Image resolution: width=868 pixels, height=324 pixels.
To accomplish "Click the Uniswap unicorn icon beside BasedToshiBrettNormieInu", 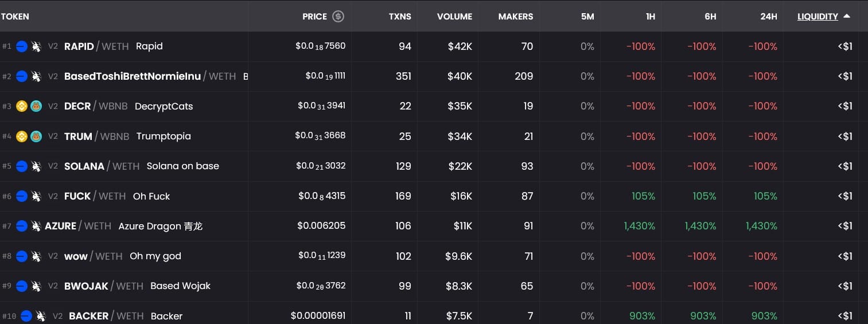I will pos(36,76).
